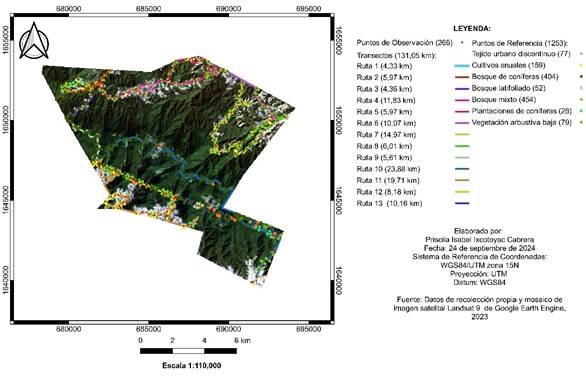Click the Fuente data source paragraph
Screen dimensions: 586x380
(480, 308)
